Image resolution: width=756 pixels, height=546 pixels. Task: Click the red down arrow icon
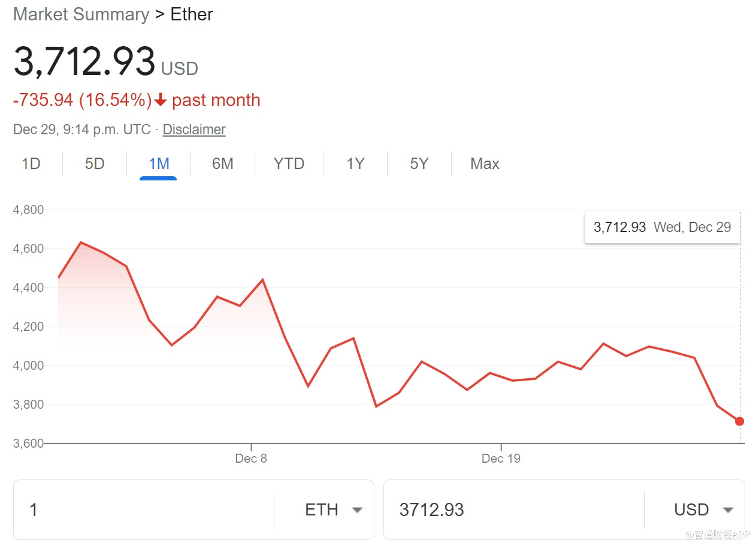point(160,100)
